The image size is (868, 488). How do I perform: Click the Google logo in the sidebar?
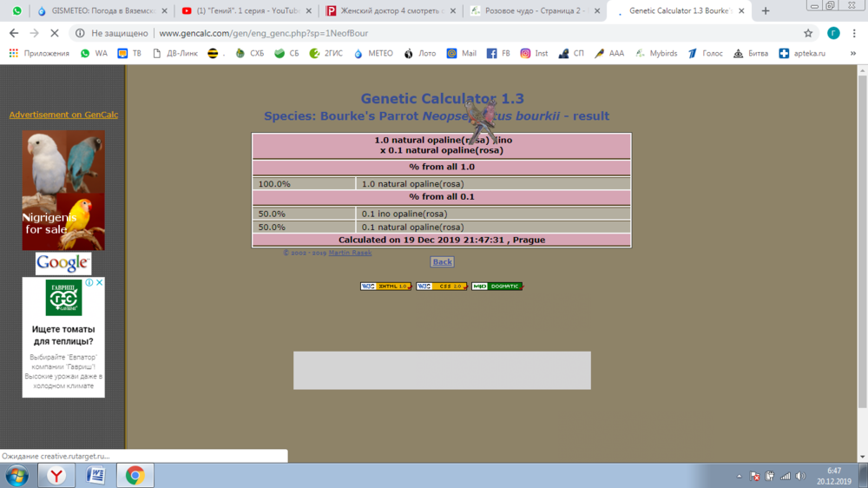(63, 263)
